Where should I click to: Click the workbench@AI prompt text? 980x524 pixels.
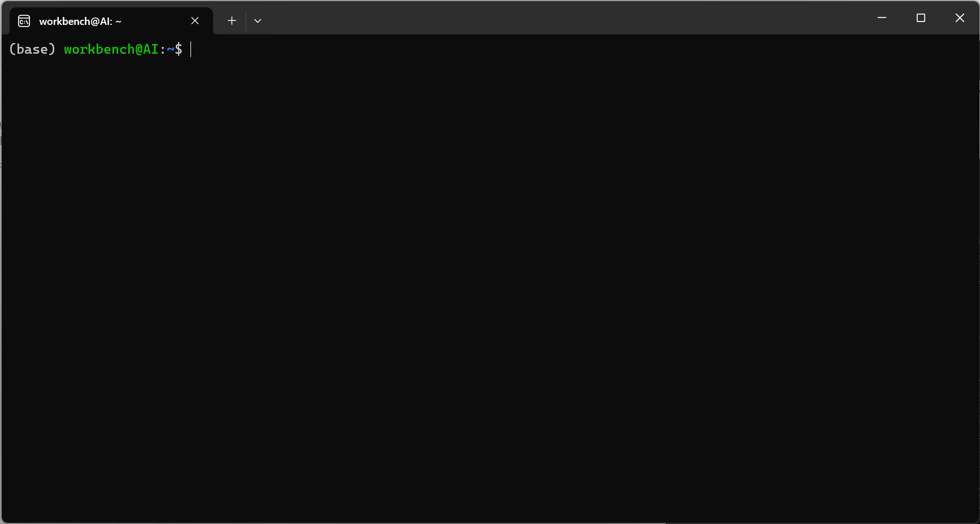[x=111, y=50]
